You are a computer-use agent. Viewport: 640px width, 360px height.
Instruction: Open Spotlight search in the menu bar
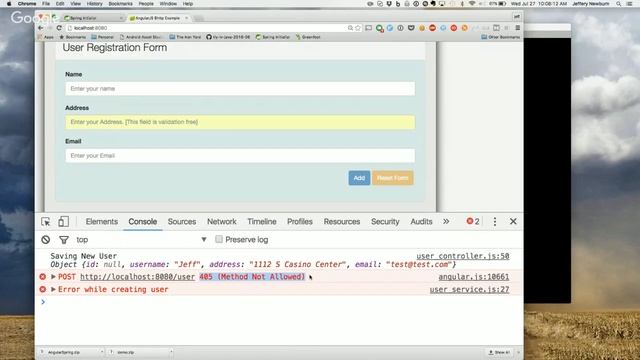pos(619,4)
